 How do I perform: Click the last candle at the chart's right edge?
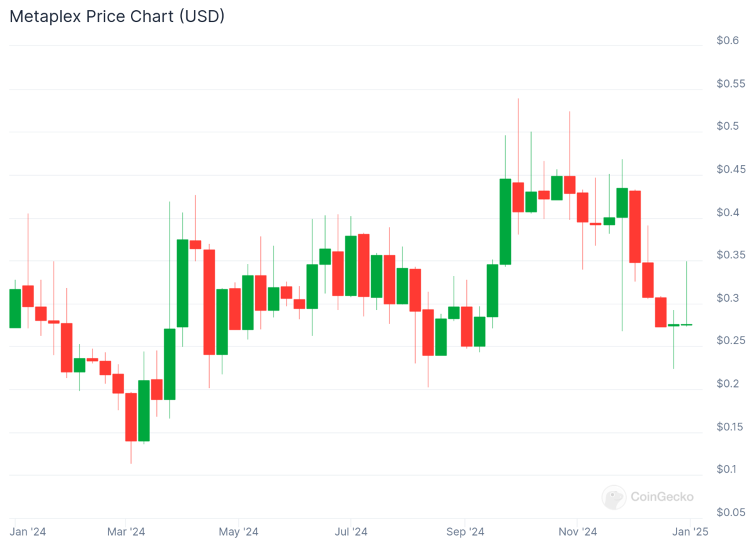686,325
